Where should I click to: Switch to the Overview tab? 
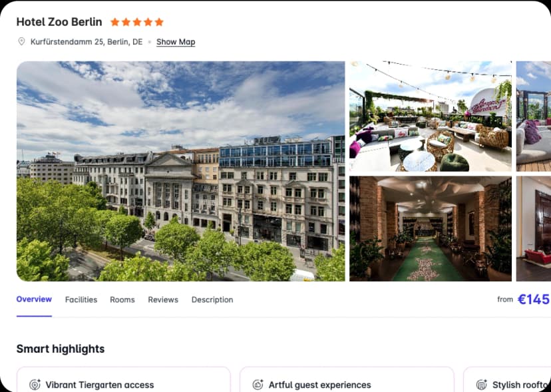pyautogui.click(x=34, y=299)
